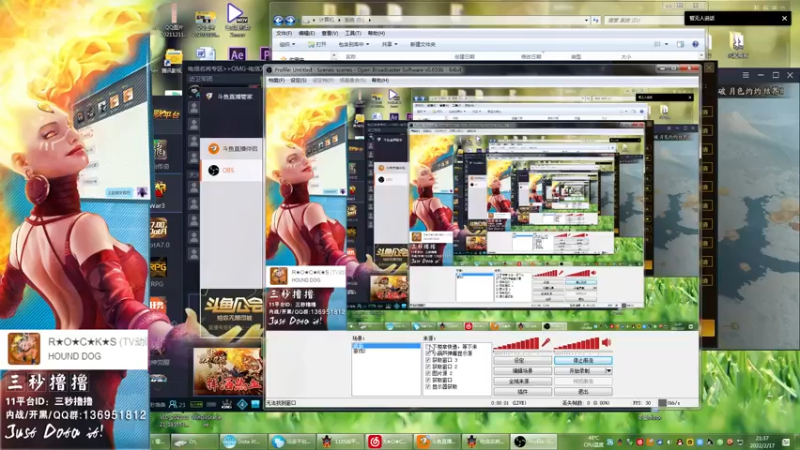Viewport: 800px width, 450px height.
Task: Click the 编辑场景 button
Action: 522,371
